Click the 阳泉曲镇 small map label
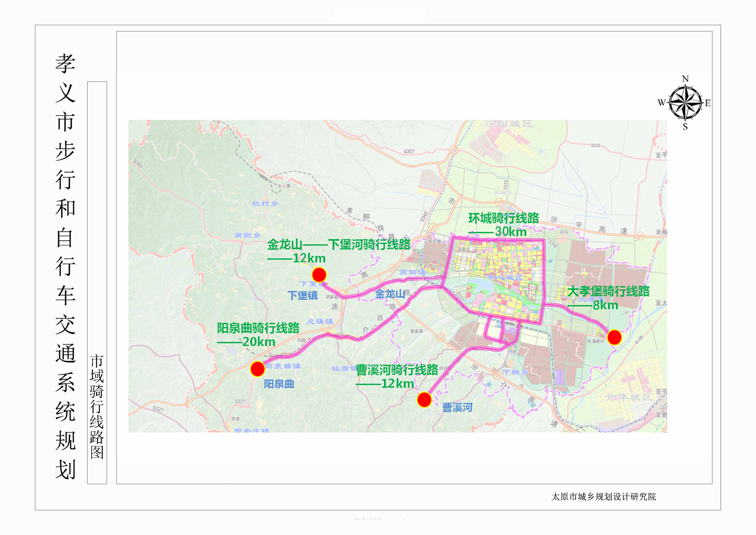 [283, 366]
